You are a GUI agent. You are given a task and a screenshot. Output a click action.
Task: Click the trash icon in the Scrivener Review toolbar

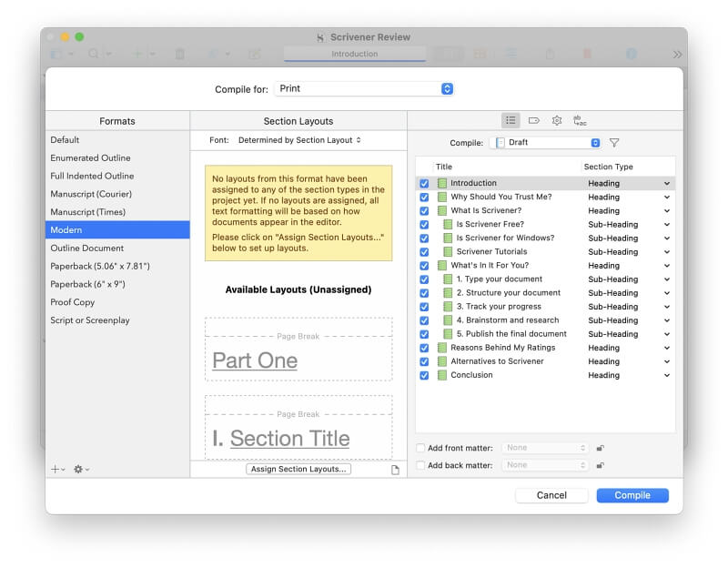click(179, 54)
